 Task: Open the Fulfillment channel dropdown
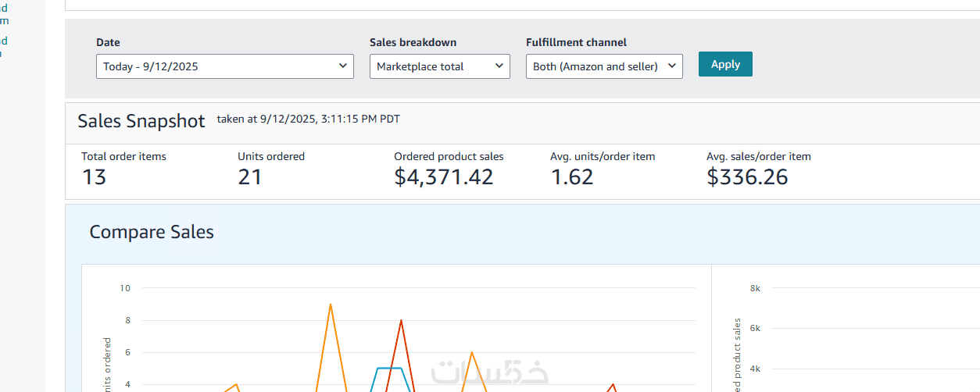[604, 66]
